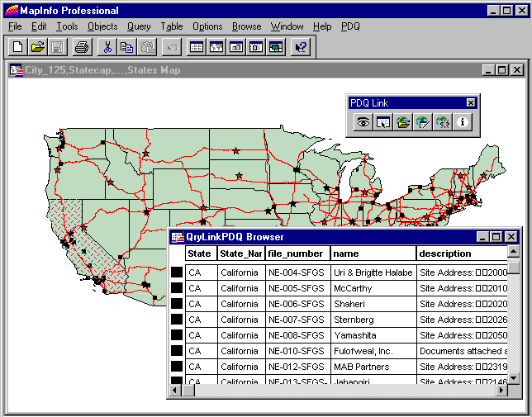Screen dimensions: 532x417
Task: Click the globe-pencil icon in PDQ Link
Action: click(x=422, y=121)
